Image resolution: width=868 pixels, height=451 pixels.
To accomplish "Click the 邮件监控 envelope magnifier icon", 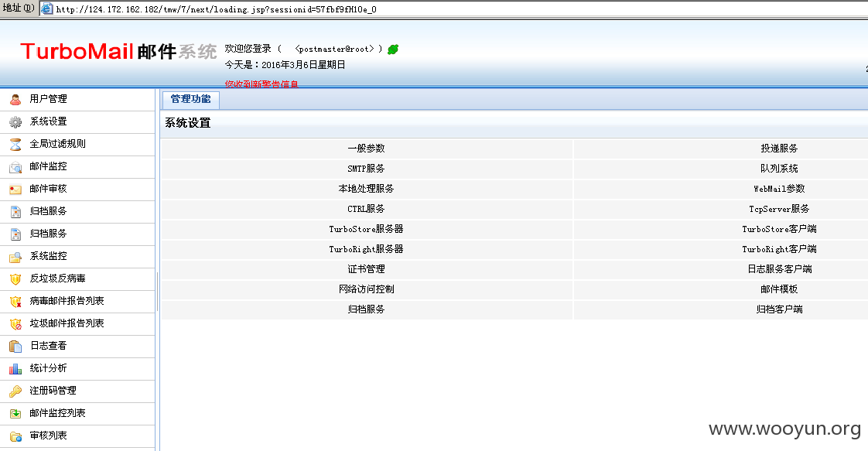I will point(15,166).
